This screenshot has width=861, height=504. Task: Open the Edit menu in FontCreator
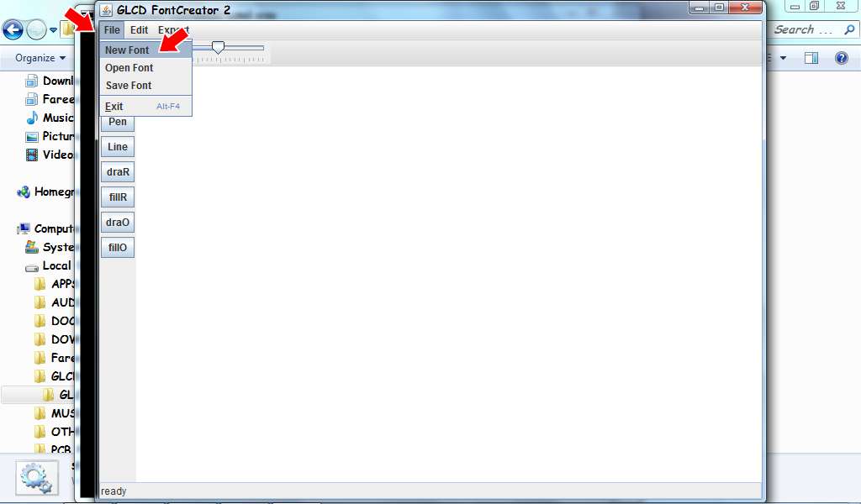(139, 29)
